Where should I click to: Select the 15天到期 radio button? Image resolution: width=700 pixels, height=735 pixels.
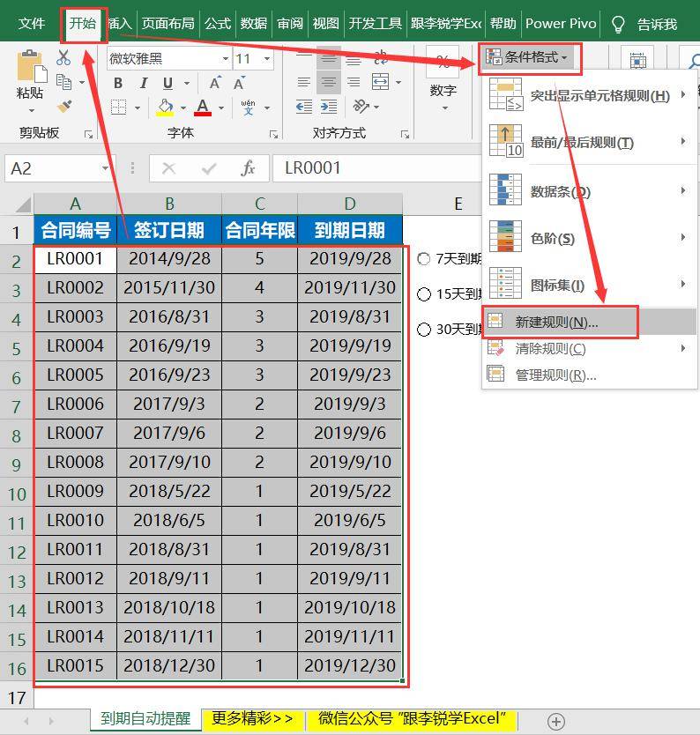pos(423,294)
